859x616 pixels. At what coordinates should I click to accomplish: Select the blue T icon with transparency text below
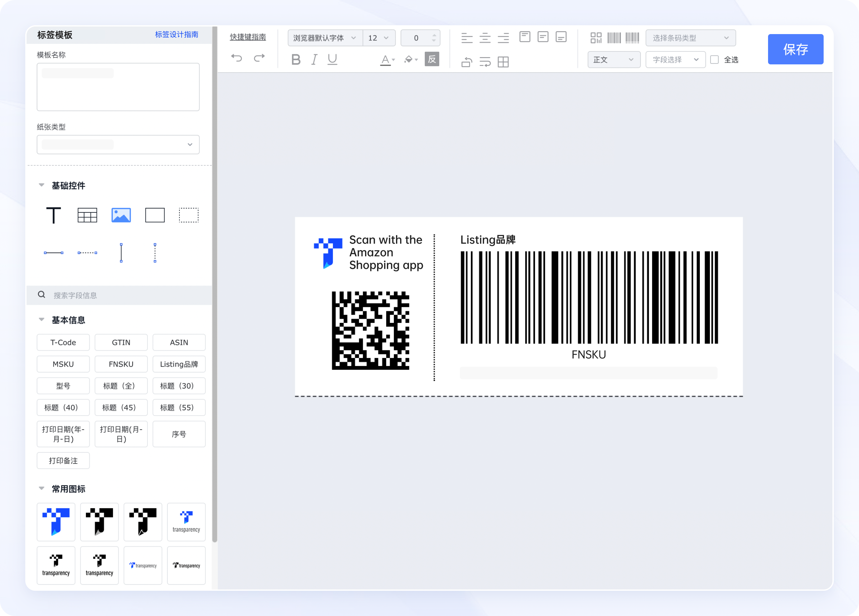tap(186, 522)
